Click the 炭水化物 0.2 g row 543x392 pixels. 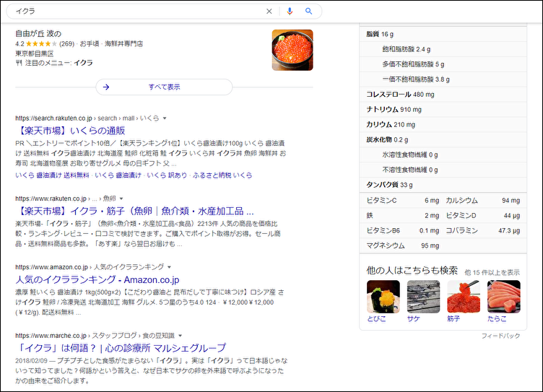[443, 139]
